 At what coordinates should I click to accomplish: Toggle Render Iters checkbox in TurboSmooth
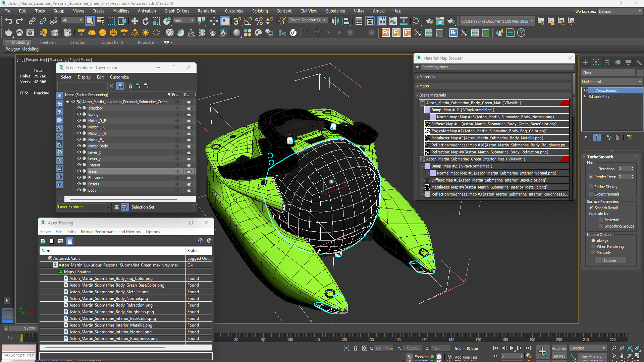(591, 177)
